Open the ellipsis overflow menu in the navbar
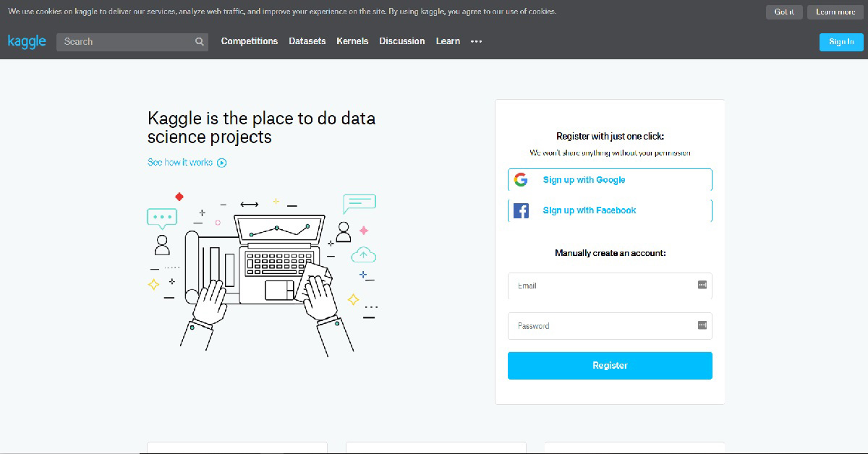The height and width of the screenshot is (454, 868). (476, 42)
